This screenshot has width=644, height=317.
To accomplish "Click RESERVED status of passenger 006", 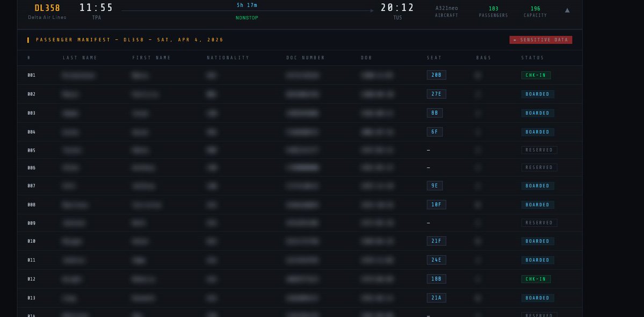I will point(539,168).
